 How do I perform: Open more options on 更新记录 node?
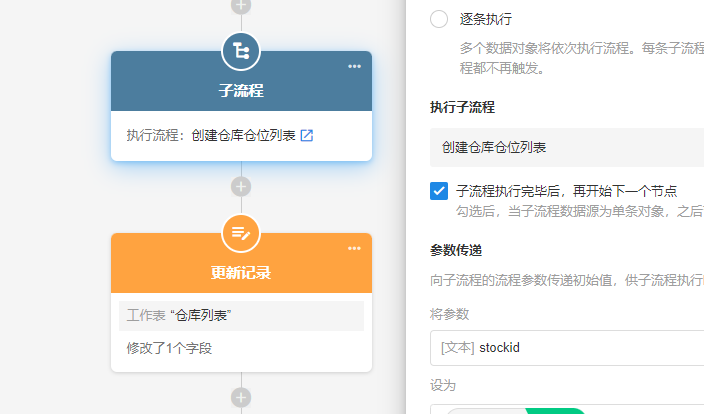(x=354, y=249)
